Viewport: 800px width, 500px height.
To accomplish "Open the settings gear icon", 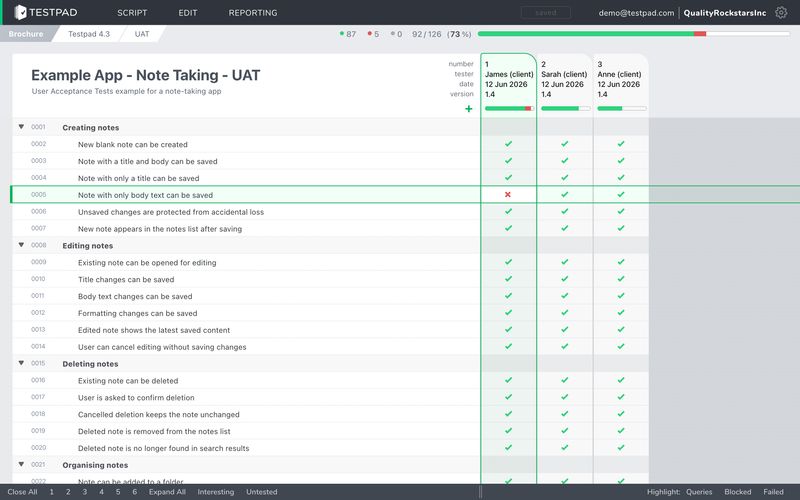I will point(781,12).
